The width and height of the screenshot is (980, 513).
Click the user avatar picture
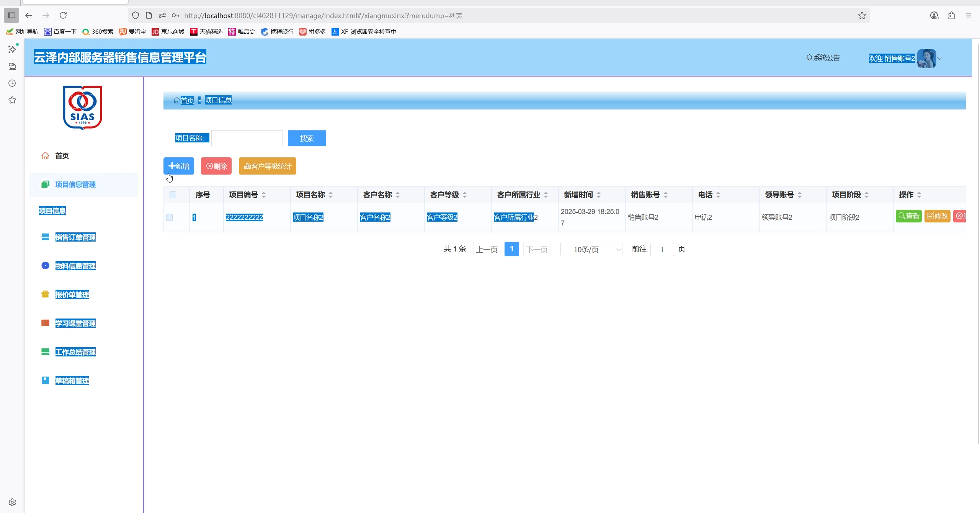pyautogui.click(x=926, y=59)
